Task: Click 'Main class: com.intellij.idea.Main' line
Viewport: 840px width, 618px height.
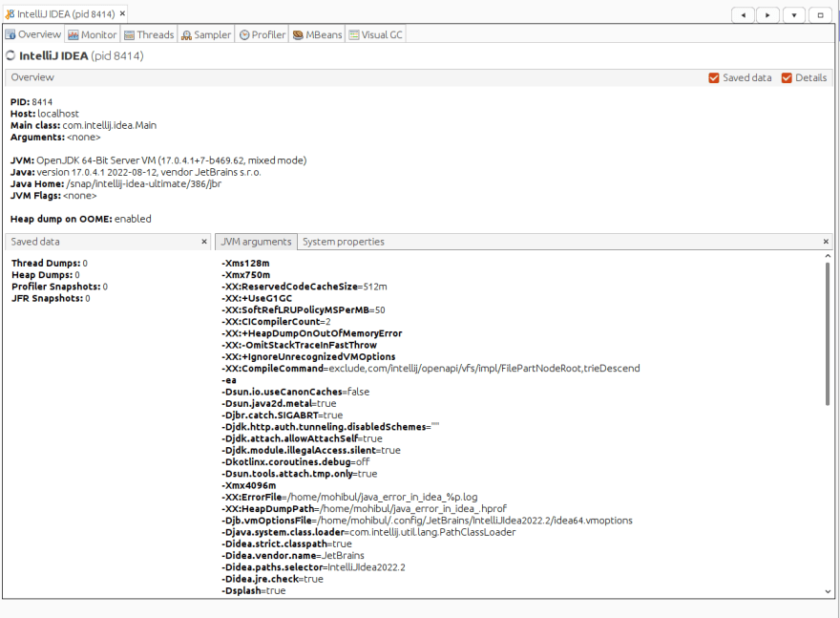Action: pos(84,125)
